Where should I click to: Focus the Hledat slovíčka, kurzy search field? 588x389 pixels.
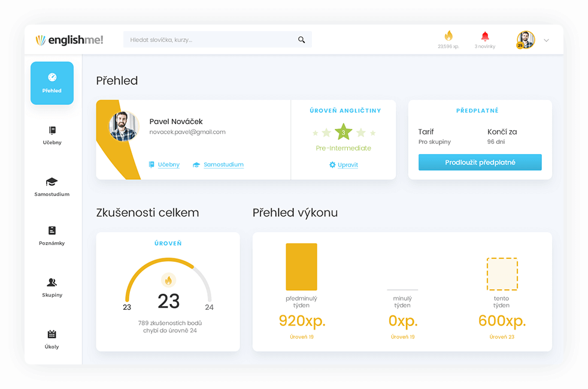tap(210, 40)
